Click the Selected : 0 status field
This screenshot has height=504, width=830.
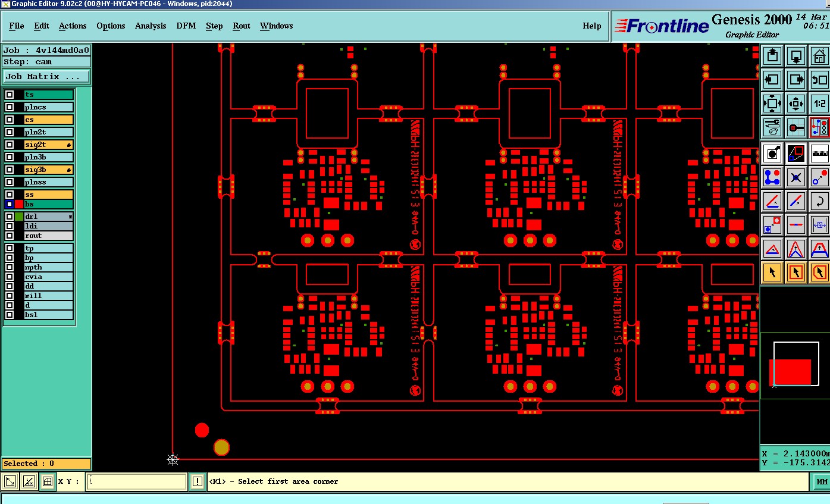46,464
